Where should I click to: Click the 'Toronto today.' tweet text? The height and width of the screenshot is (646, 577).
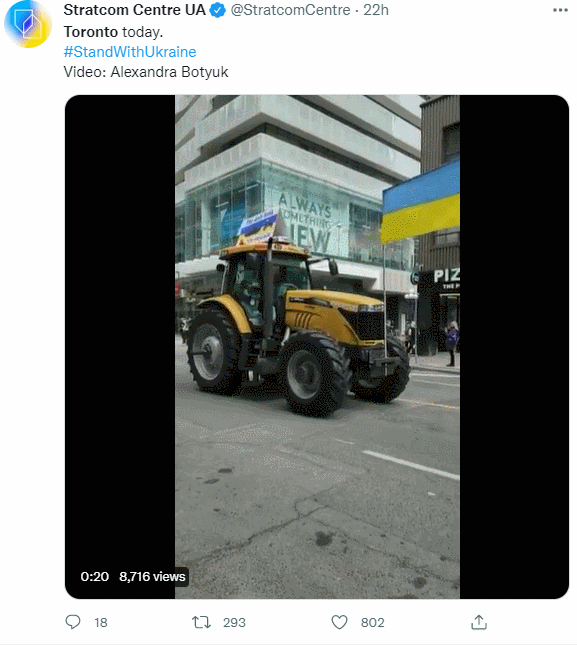coord(113,32)
